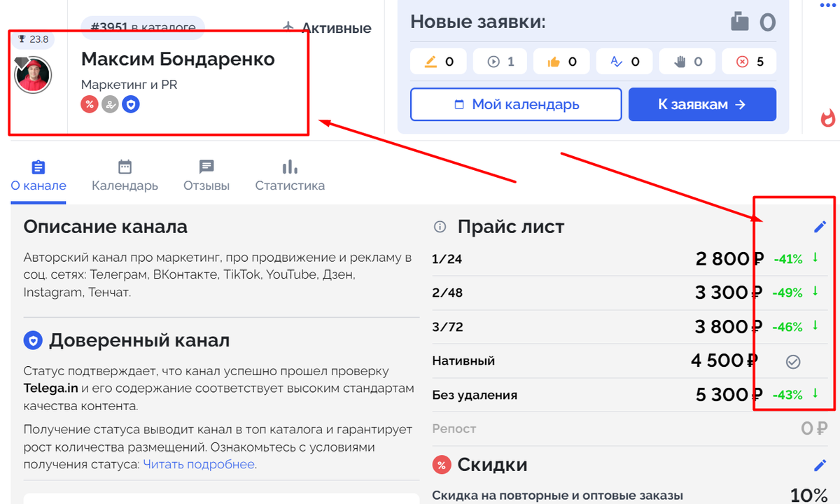The height and width of the screenshot is (504, 840).
Task: Switch to the Календарь tab
Action: 125,176
